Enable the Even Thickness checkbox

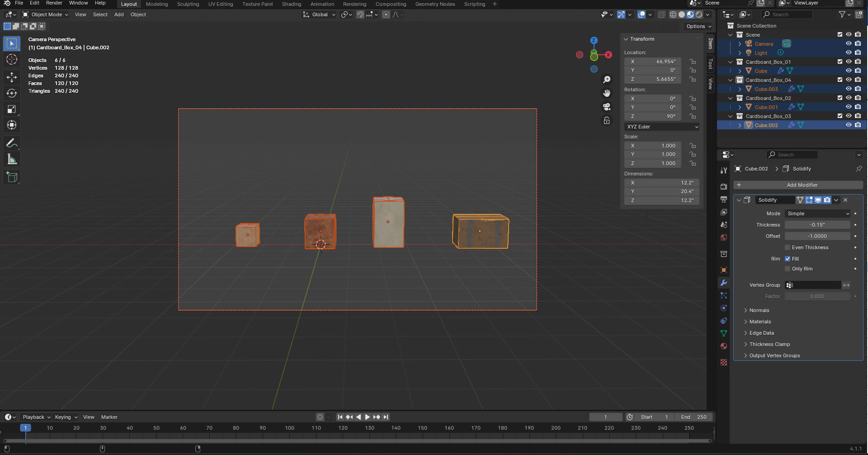(788, 247)
